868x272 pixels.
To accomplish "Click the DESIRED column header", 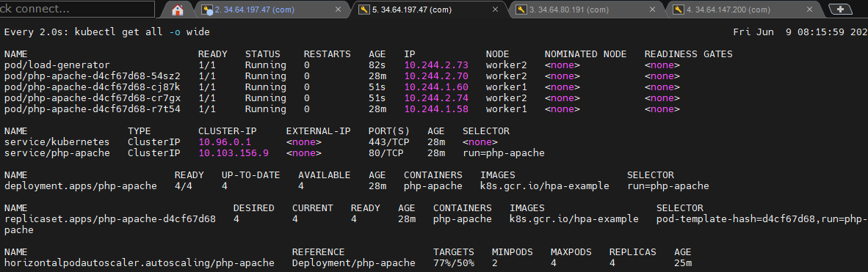I will (253, 208).
